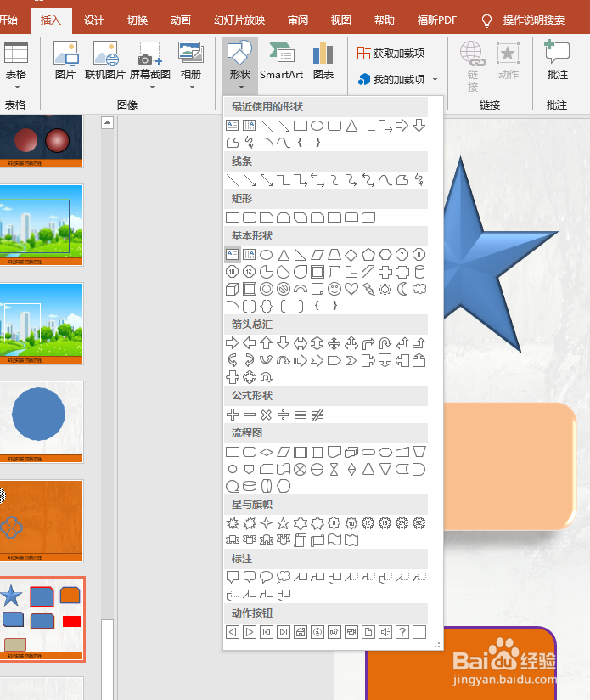
Task: Select the smiley face shape
Action: pos(334,289)
